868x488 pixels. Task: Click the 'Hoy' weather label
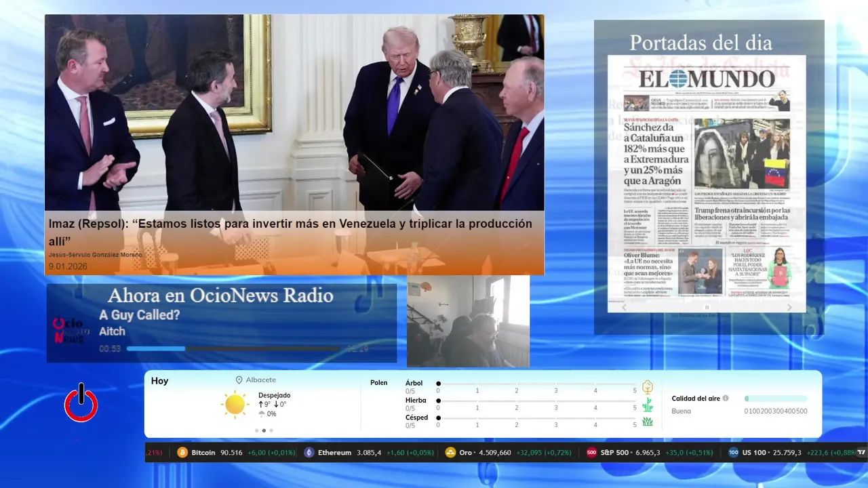point(160,381)
